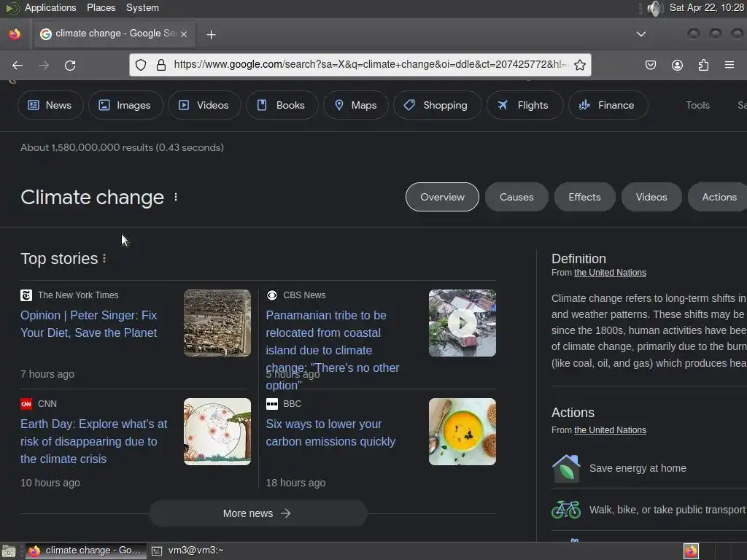
Task: Bookmark this page with the star
Action: pyautogui.click(x=579, y=65)
